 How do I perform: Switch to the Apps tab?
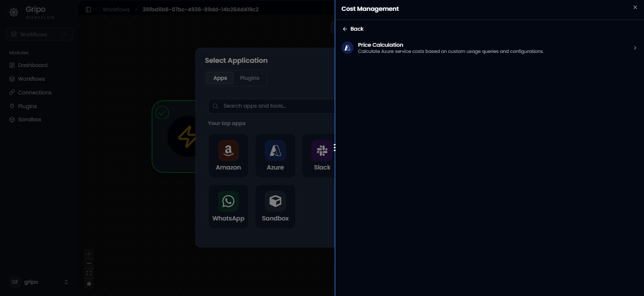pos(220,78)
